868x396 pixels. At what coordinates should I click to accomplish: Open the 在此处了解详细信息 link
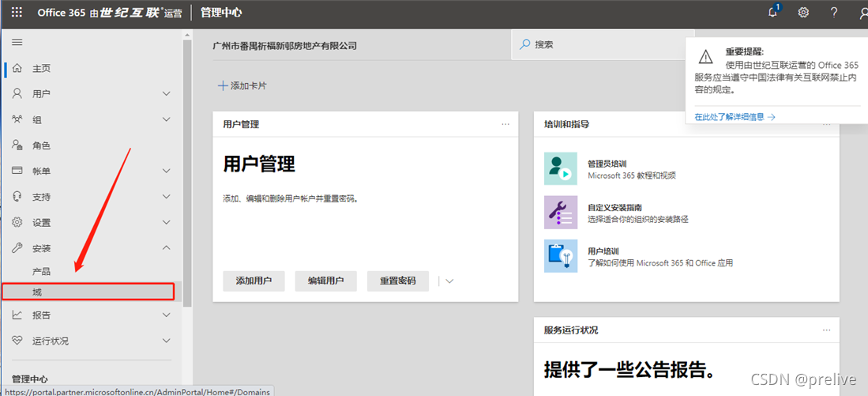point(735,117)
